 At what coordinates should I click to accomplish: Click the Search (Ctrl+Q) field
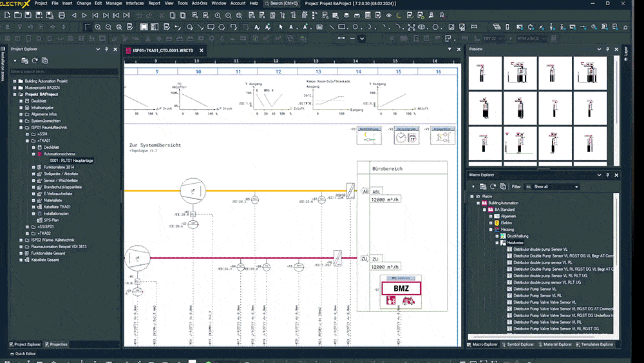pyautogui.click(x=281, y=3)
